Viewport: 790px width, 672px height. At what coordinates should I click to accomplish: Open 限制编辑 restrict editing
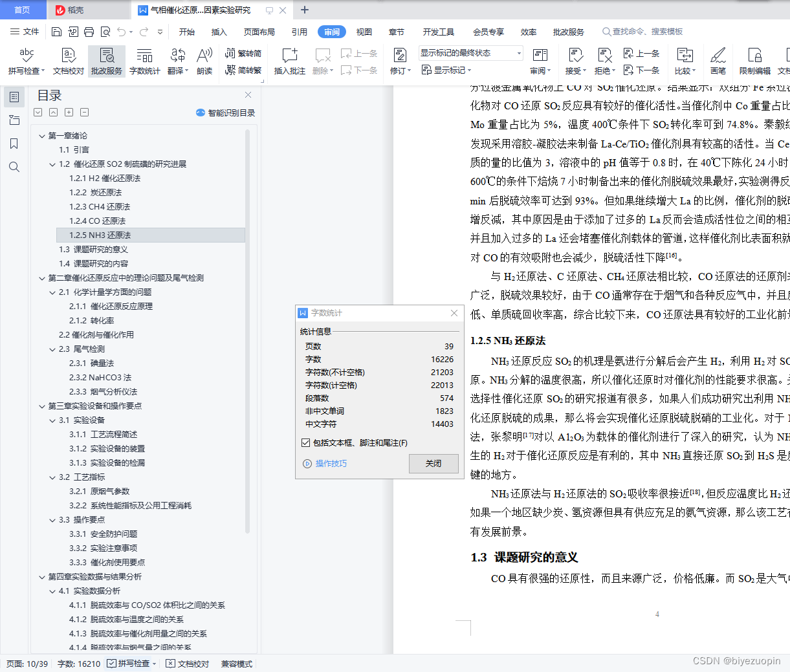tap(754, 61)
